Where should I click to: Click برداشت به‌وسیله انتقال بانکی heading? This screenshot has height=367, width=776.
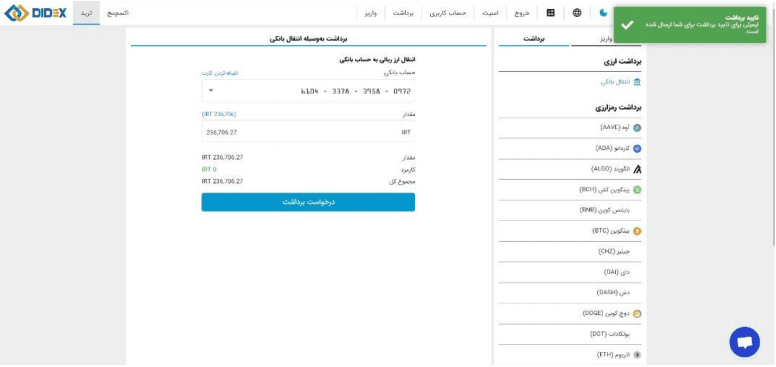pos(309,38)
